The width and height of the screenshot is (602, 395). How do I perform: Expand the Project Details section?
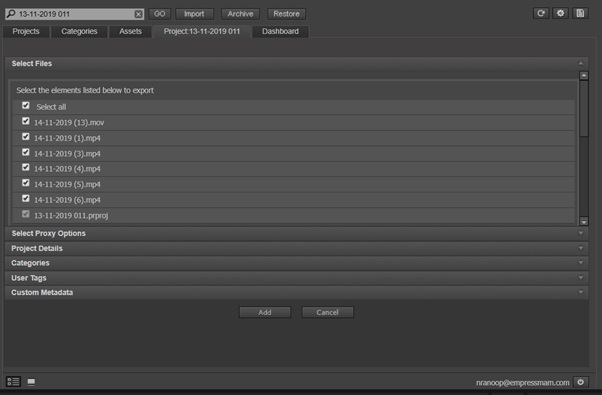point(580,248)
